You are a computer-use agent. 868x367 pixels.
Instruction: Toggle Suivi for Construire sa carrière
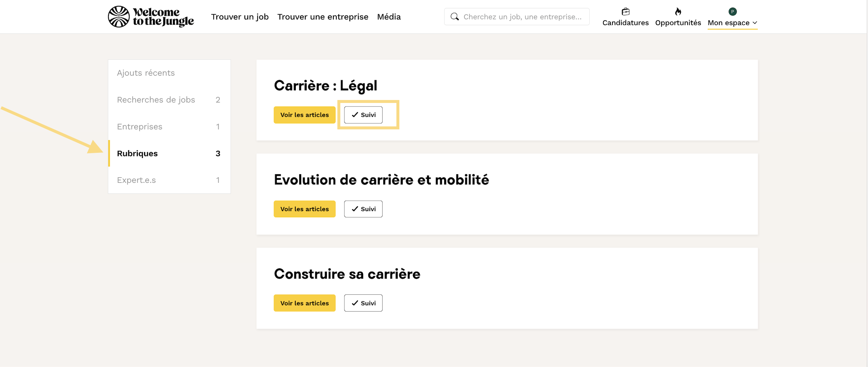point(363,303)
